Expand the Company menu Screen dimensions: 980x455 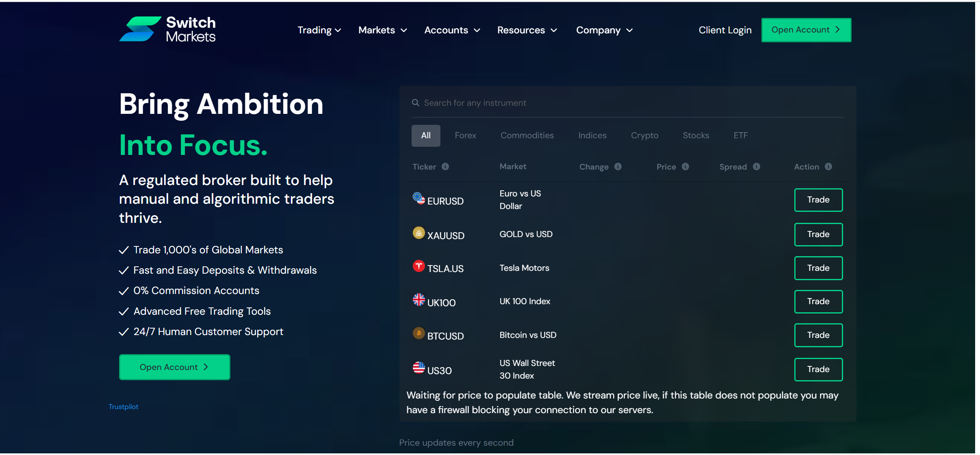(605, 30)
